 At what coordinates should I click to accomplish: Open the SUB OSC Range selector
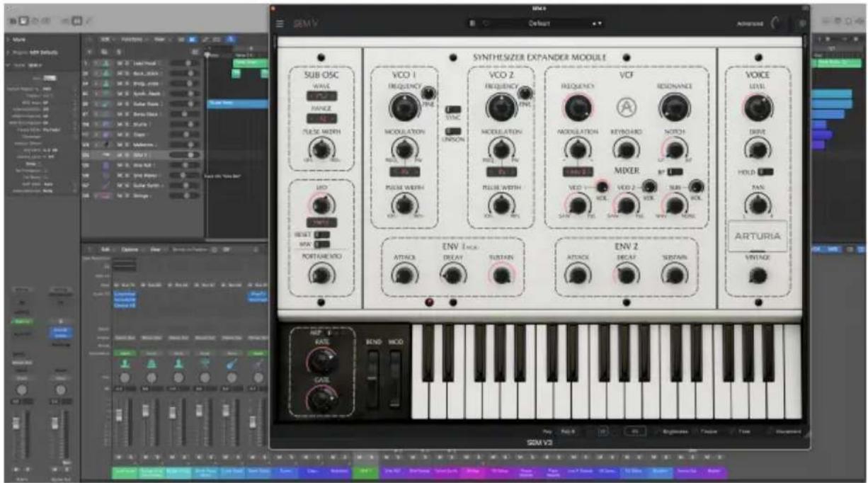(321, 118)
